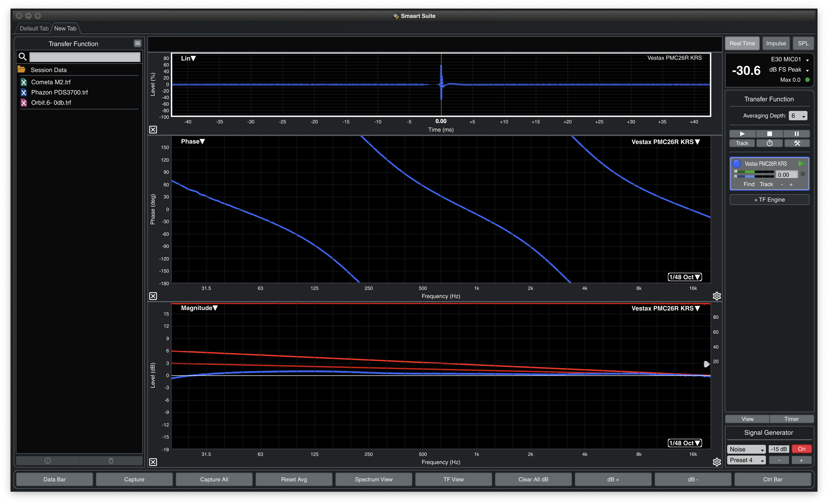Viewport: 828px width, 504px height.
Task: Toggle visibility of Cometa M2.trf trace
Action: tap(24, 82)
